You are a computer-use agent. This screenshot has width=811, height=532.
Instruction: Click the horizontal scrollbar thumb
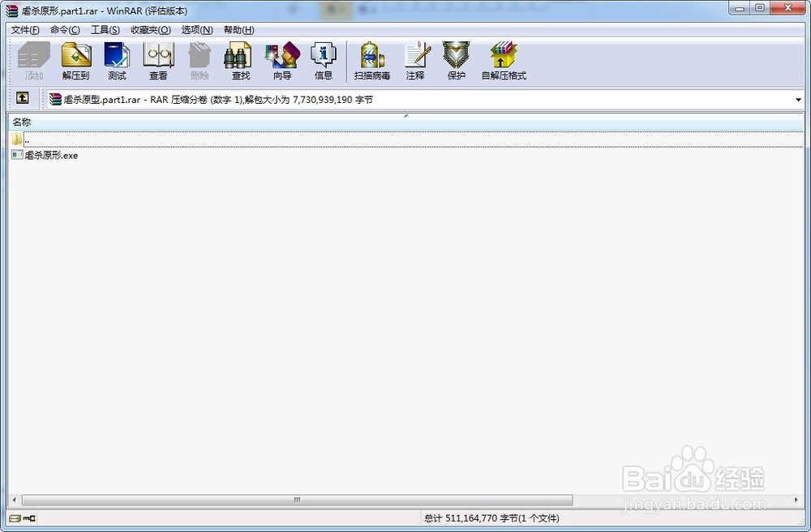[x=298, y=500]
